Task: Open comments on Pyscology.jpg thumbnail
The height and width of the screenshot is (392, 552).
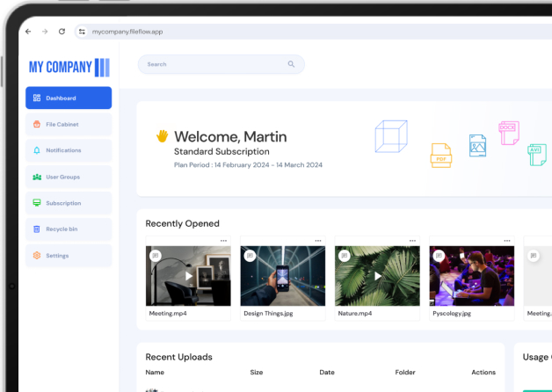Action: 439,256
